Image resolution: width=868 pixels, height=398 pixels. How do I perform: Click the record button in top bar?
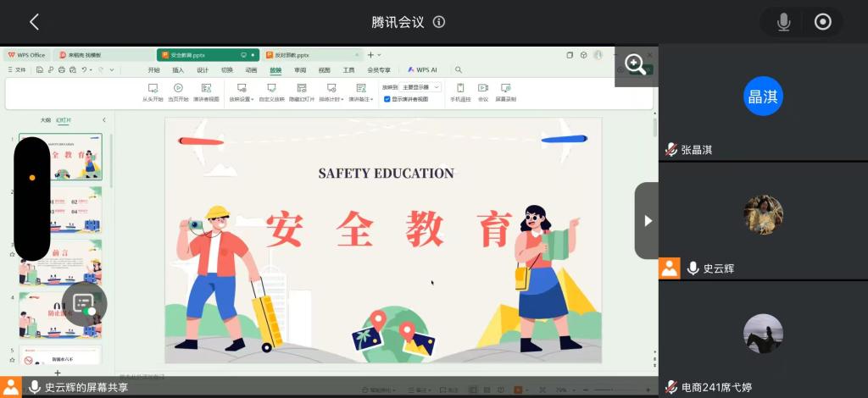(822, 22)
